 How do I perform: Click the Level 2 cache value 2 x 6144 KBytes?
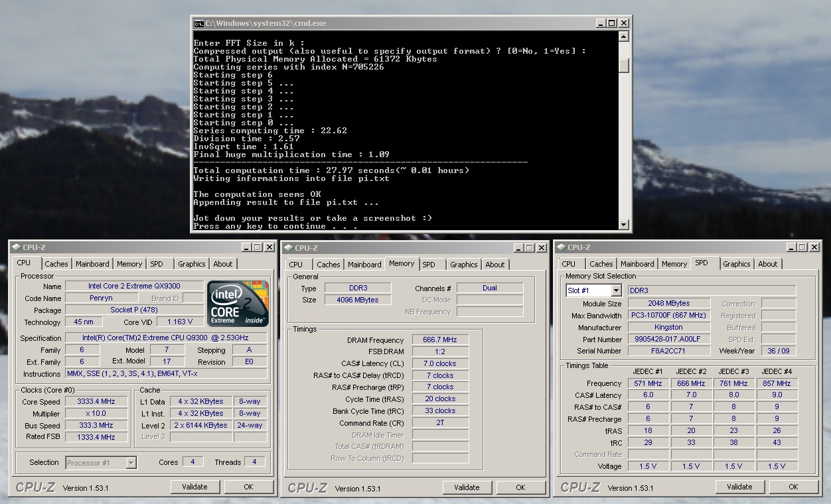[202, 426]
